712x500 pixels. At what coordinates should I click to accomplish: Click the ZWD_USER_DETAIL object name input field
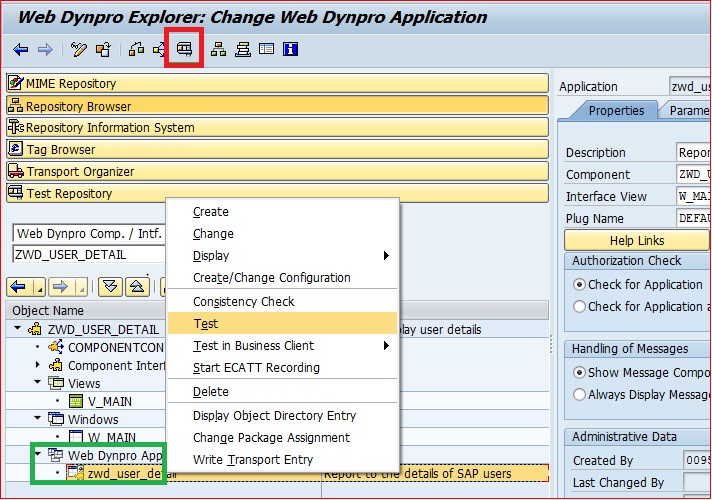89,254
